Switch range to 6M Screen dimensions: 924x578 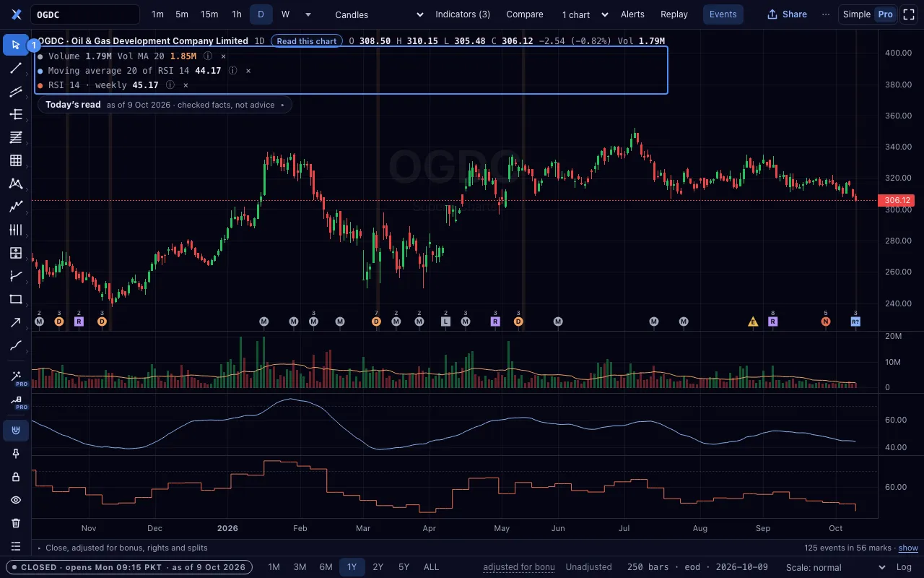[x=326, y=567]
